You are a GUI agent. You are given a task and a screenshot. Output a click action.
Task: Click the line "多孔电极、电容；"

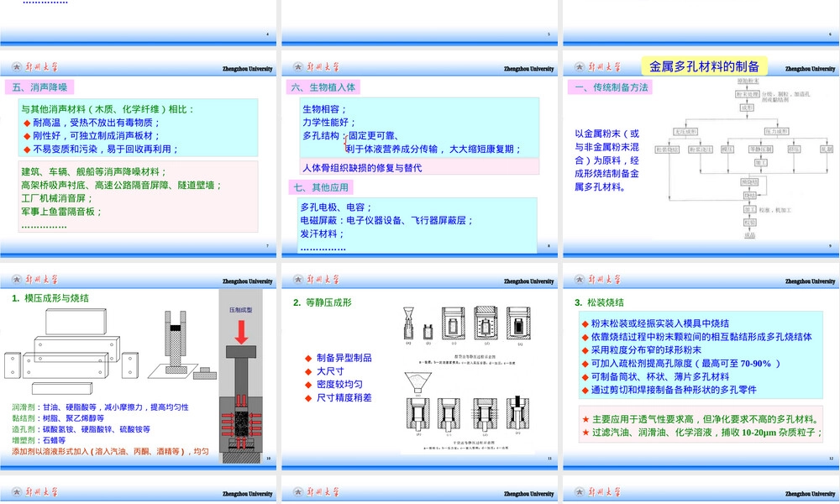point(336,207)
